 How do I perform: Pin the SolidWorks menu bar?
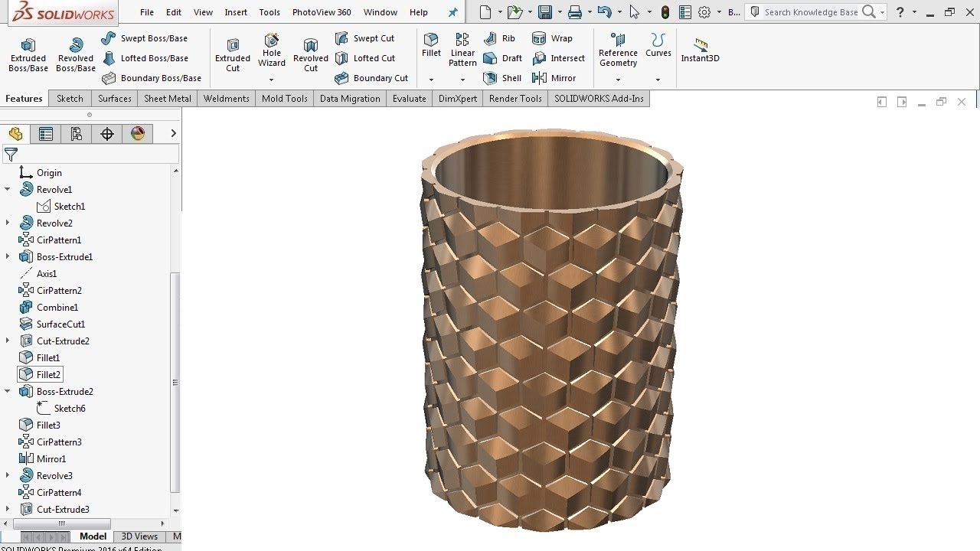452,12
